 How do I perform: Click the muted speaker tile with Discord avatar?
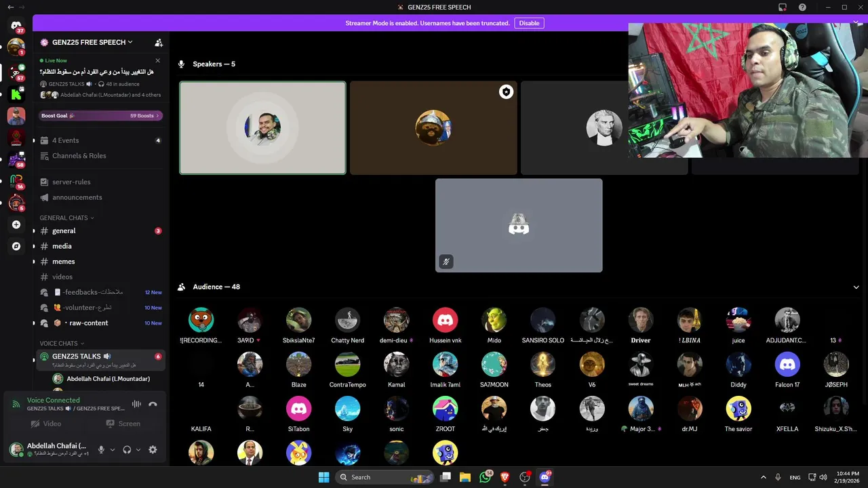click(x=519, y=226)
